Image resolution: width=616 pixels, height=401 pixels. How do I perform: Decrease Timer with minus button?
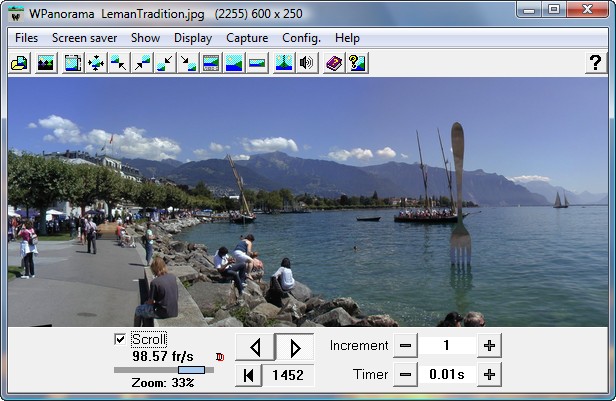405,375
